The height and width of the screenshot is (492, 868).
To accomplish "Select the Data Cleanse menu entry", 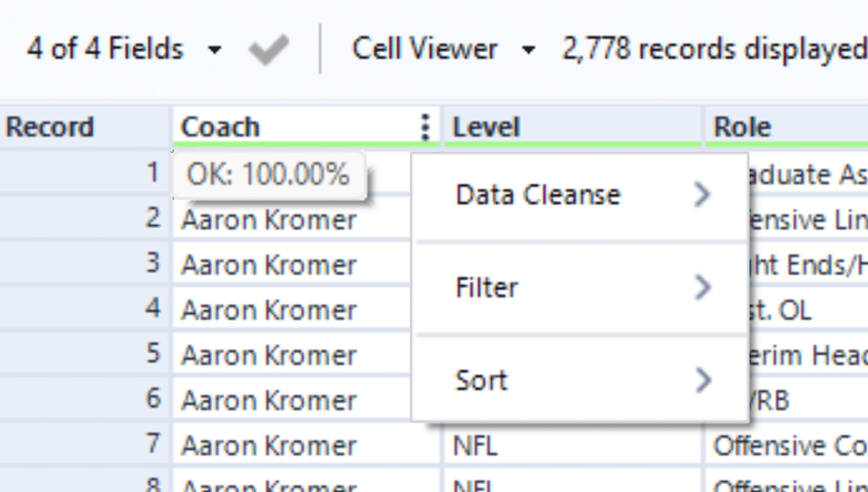I will [538, 195].
